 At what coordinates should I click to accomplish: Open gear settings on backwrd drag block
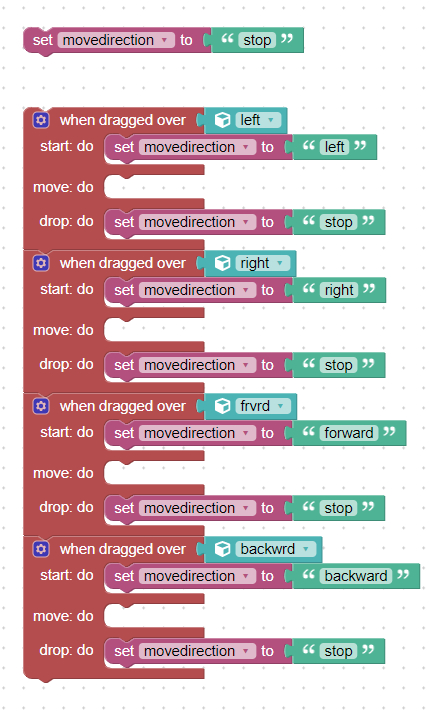[x=41, y=549]
